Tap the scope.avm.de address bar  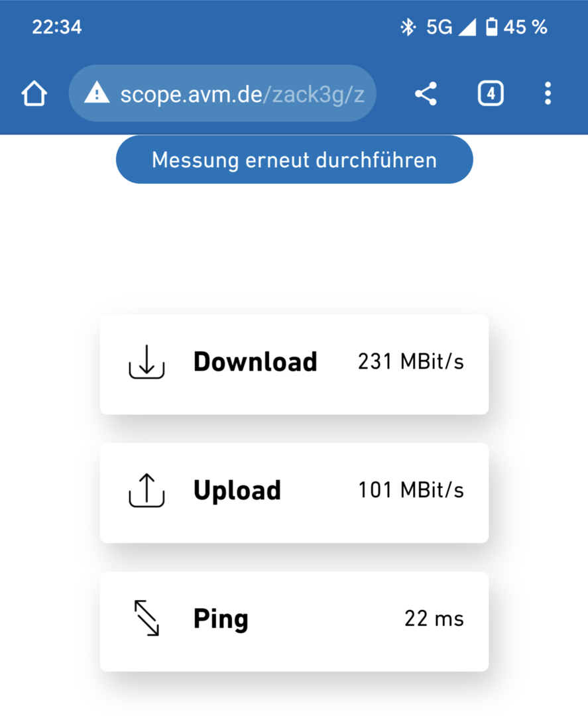[x=242, y=93]
